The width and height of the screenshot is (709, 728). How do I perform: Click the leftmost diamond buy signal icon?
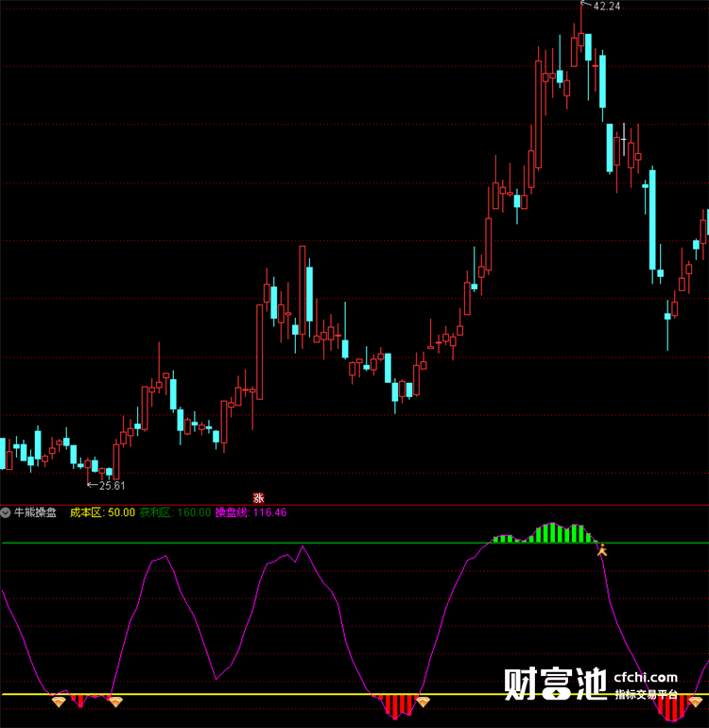point(59,702)
